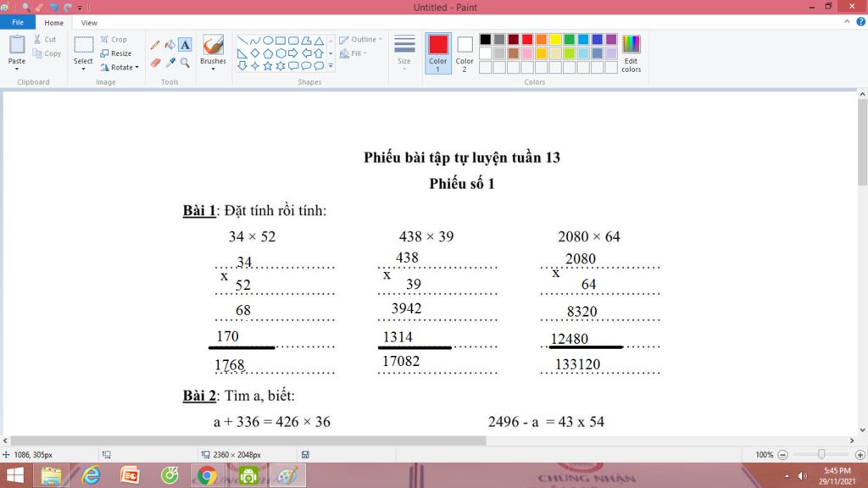Open Edit colors dialog
The width and height of the screenshot is (868, 488).
(631, 53)
